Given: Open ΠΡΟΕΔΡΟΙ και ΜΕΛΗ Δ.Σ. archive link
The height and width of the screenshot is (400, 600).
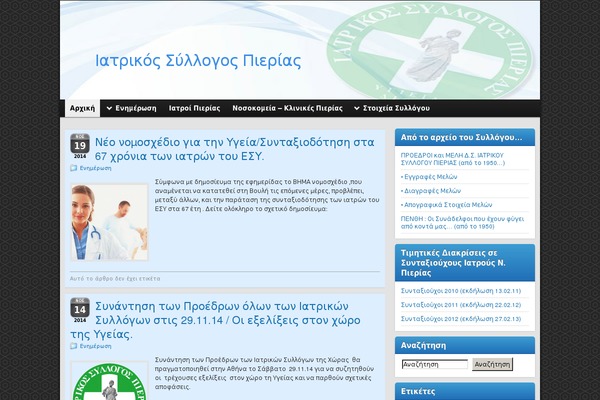Looking at the screenshot, I should pyautogui.click(x=453, y=159).
